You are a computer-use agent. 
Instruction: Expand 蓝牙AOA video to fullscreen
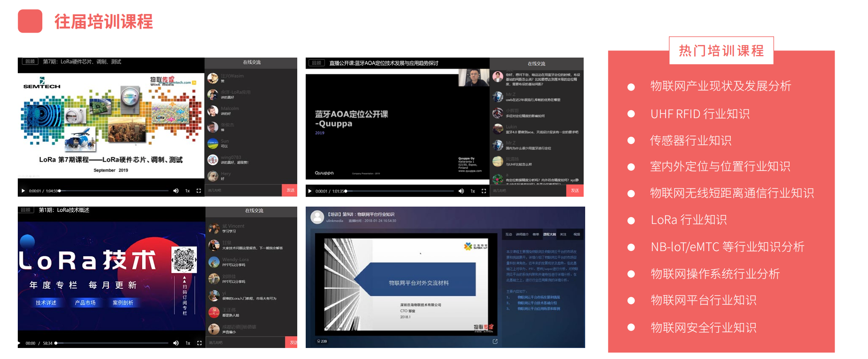click(x=484, y=191)
